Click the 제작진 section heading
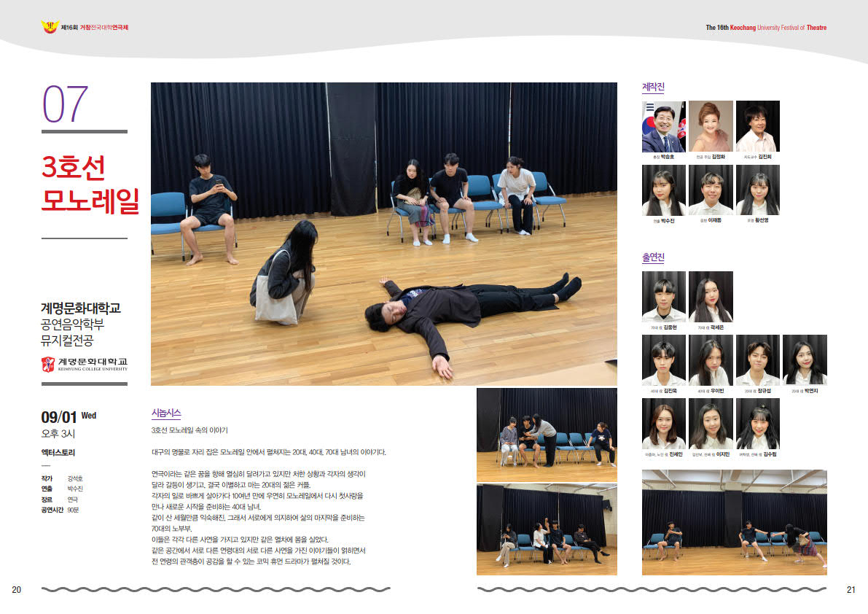 point(653,88)
